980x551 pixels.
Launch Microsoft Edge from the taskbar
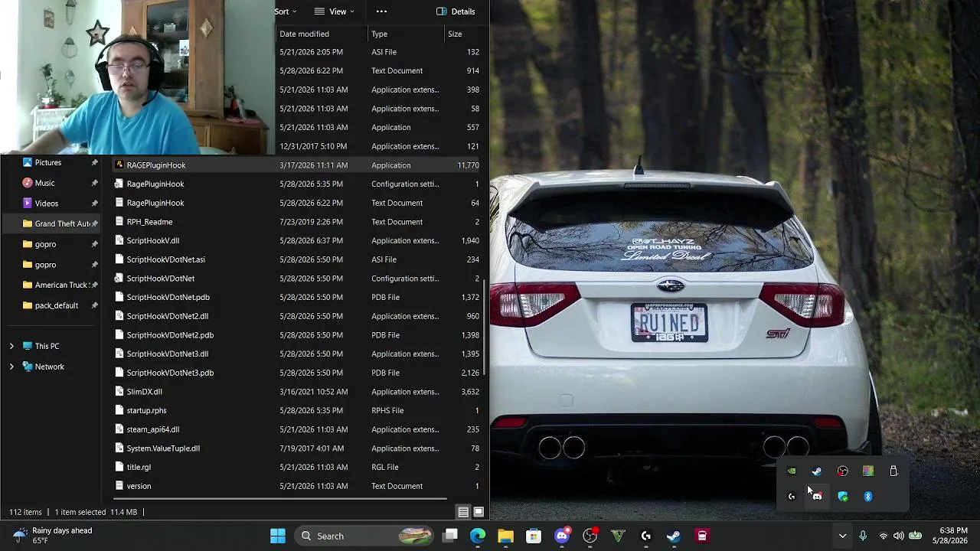click(x=478, y=536)
